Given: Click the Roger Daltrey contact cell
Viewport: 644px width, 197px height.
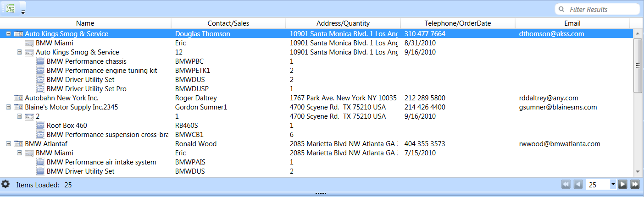Looking at the screenshot, I should [x=196, y=98].
